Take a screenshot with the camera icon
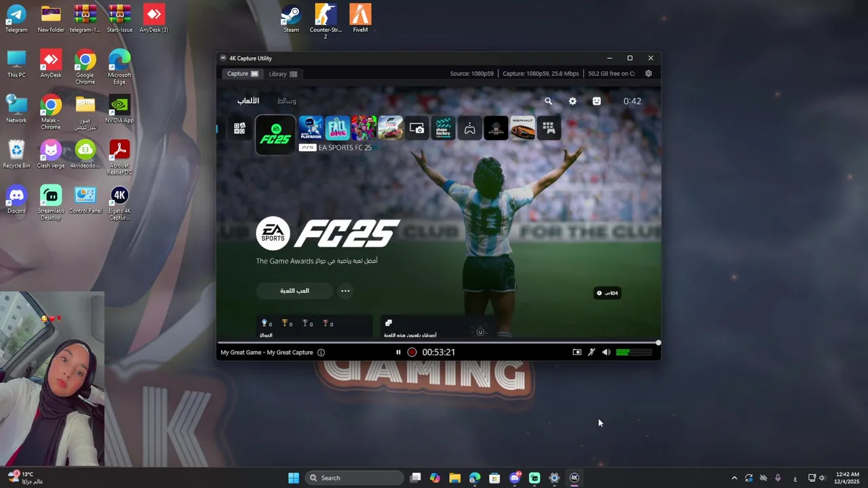This screenshot has width=868, height=488. pyautogui.click(x=577, y=352)
